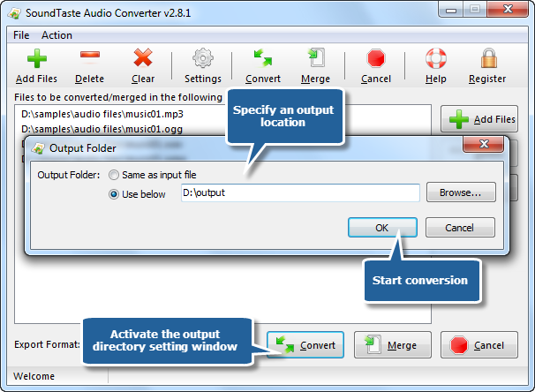Screen dimensions: 535x392
Task: Click the Delete toolbar icon
Action: pyautogui.click(x=90, y=55)
